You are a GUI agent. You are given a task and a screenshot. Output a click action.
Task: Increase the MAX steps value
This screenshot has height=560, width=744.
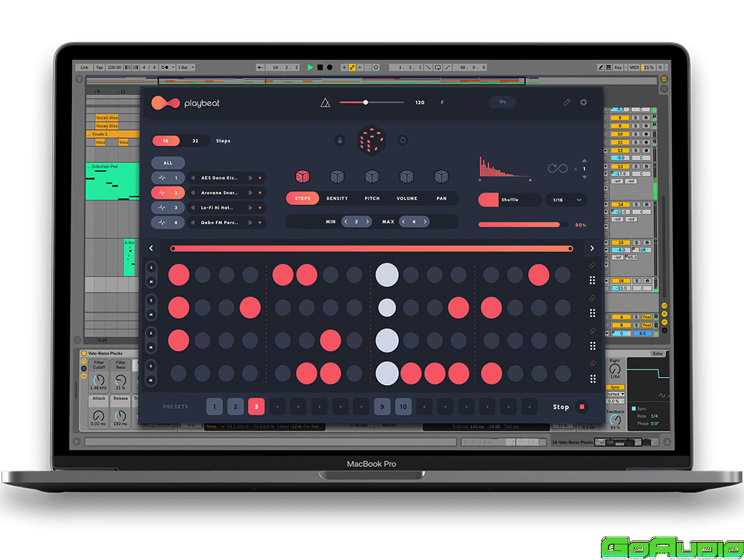coord(425,222)
